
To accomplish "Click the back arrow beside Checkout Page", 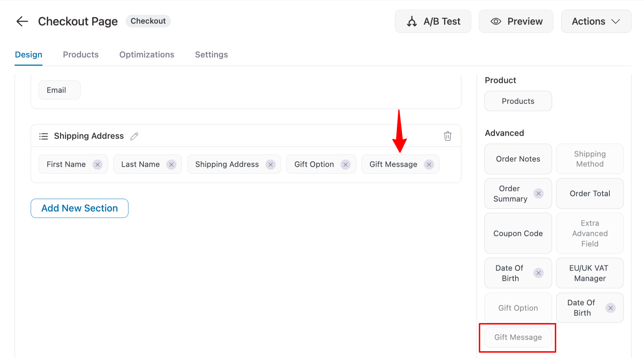I will (22, 21).
